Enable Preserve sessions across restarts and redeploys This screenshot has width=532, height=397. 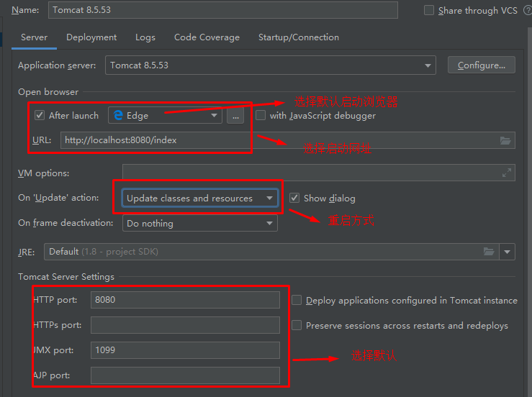(x=297, y=325)
